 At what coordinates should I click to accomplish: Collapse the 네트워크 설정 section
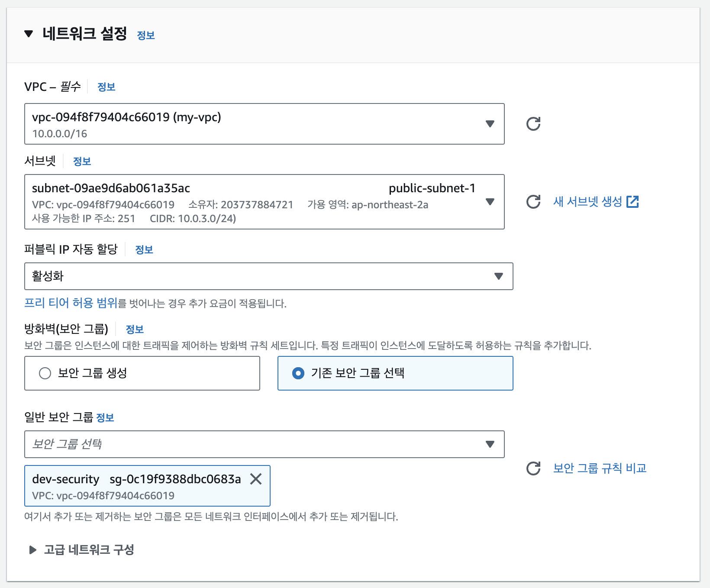point(29,34)
